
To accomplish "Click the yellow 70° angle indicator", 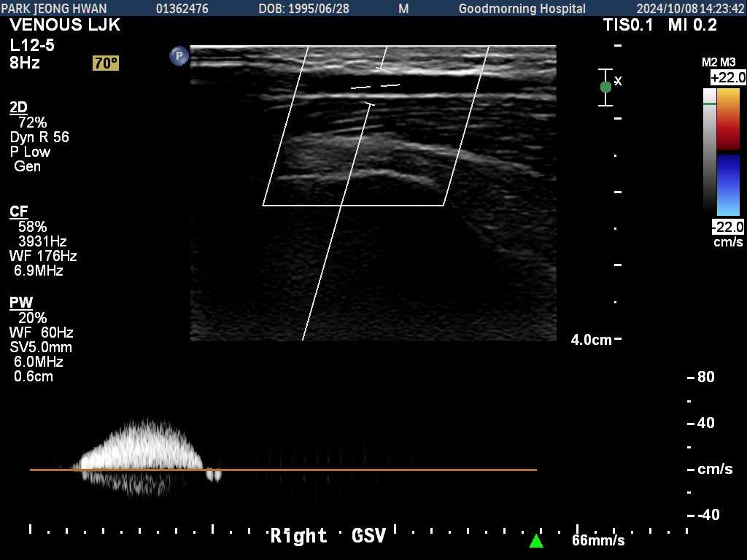I will (x=105, y=63).
